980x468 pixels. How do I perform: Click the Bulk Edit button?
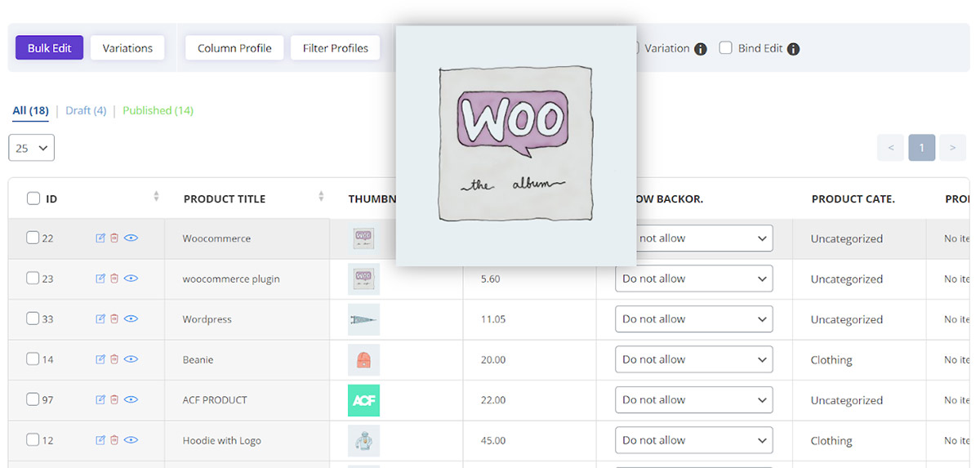(x=49, y=48)
